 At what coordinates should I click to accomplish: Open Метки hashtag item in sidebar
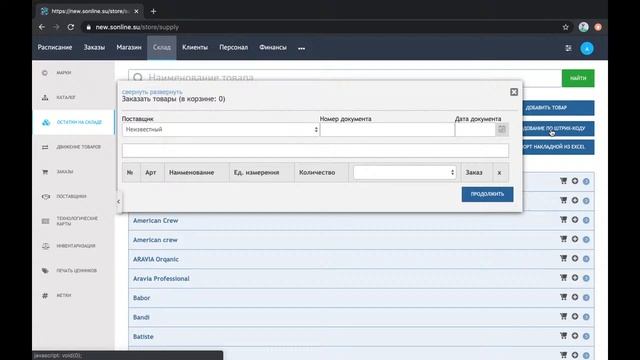pos(64,295)
